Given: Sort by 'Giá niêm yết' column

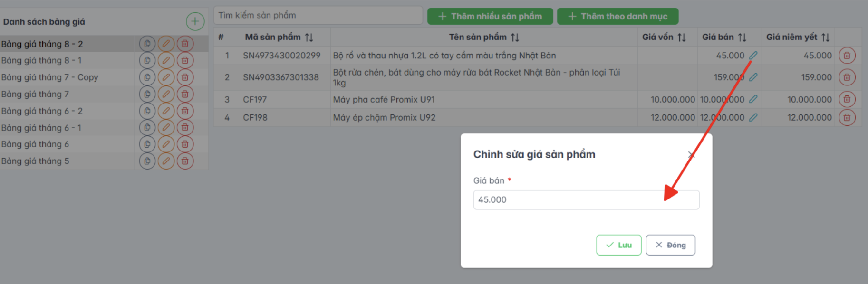Looking at the screenshot, I should 825,37.
